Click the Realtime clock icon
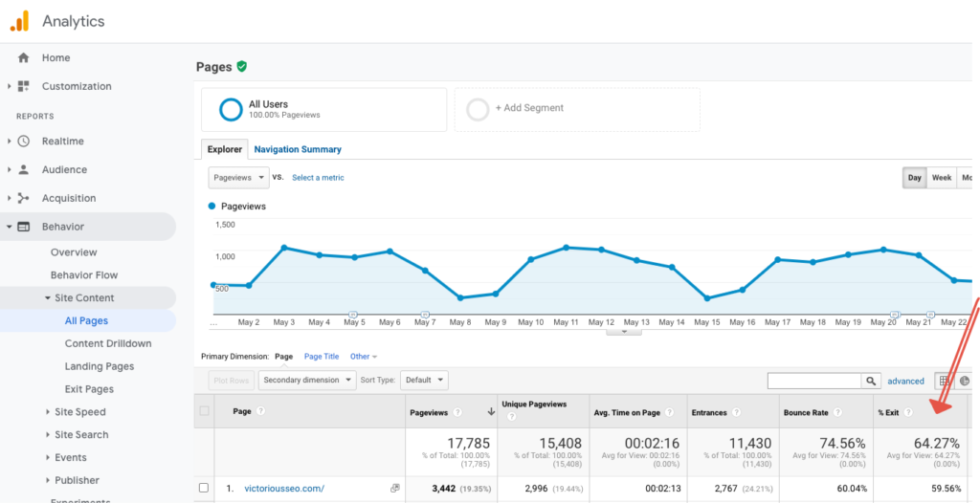The height and width of the screenshot is (503, 980). click(x=23, y=142)
